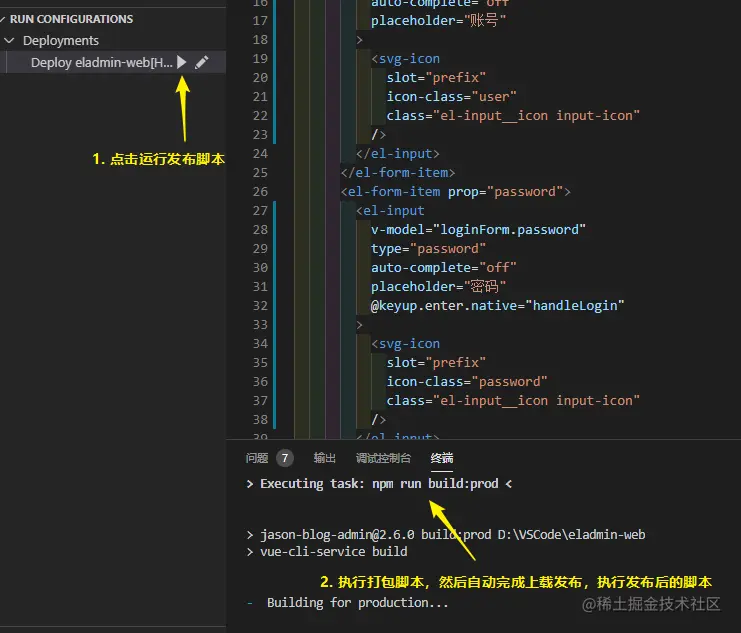Click slot="prefix" on line 35
741x633 pixels.
click(x=436, y=363)
